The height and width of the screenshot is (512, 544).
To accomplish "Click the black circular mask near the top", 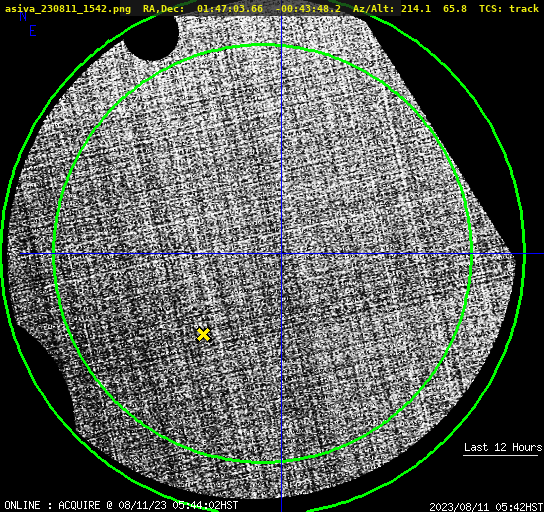I will pyautogui.click(x=151, y=36).
